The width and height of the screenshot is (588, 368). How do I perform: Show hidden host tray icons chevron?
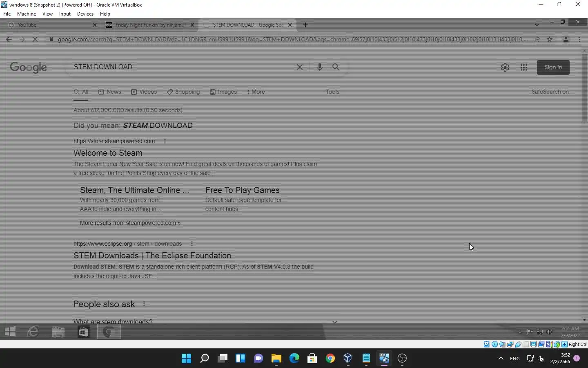click(x=501, y=359)
